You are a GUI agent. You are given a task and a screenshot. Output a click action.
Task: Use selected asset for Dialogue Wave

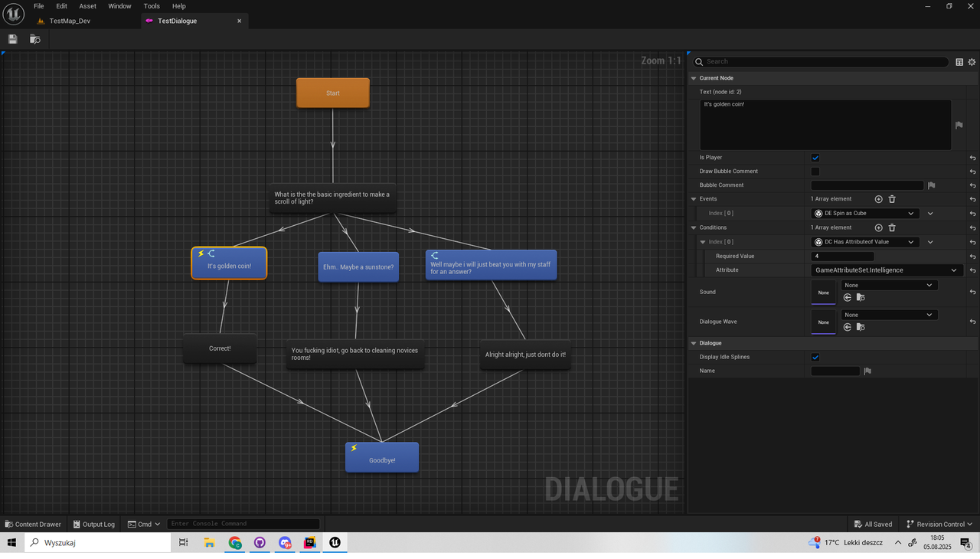847,327
